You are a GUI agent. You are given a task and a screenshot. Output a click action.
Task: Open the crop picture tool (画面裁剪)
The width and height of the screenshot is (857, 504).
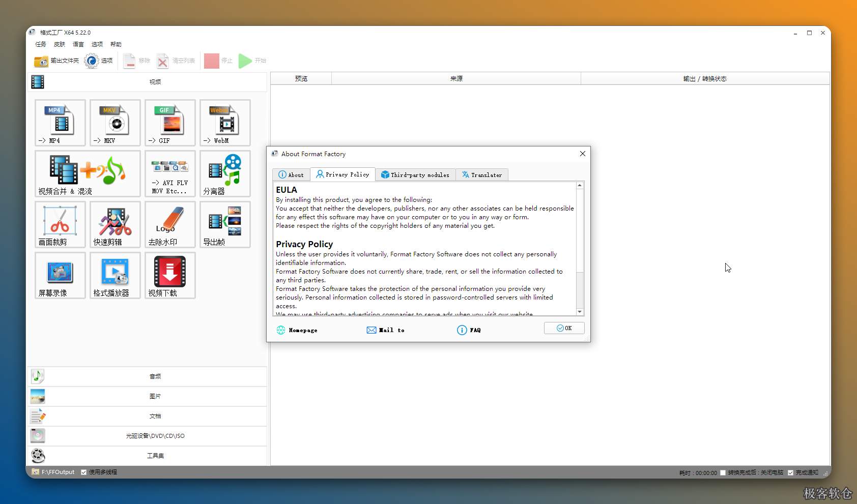60,224
